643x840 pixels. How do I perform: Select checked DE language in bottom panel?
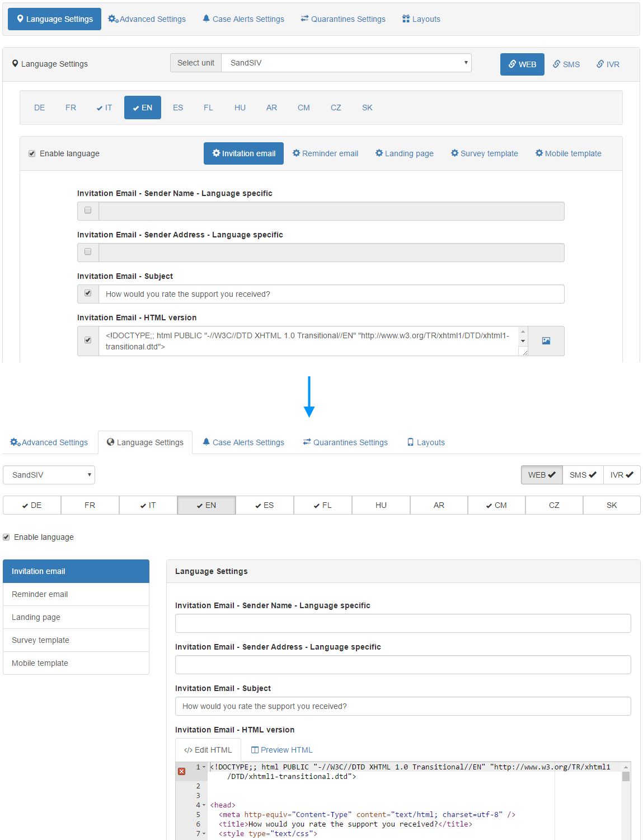click(x=32, y=505)
